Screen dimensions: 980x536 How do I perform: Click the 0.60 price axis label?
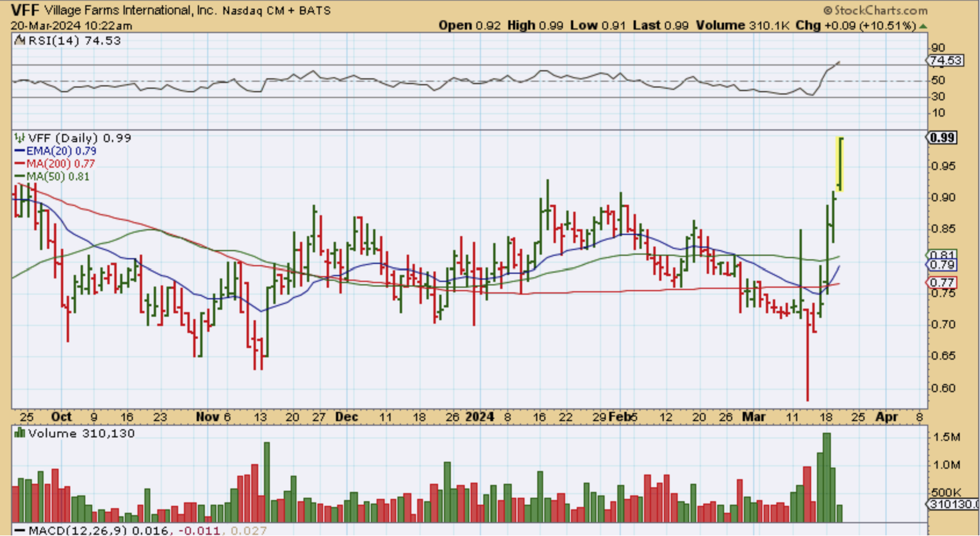(x=943, y=388)
